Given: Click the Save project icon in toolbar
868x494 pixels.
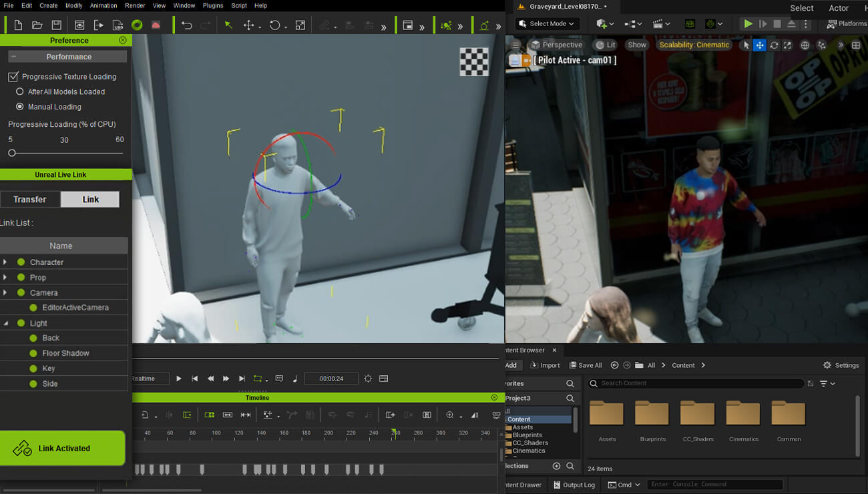Looking at the screenshot, I should (56, 25).
